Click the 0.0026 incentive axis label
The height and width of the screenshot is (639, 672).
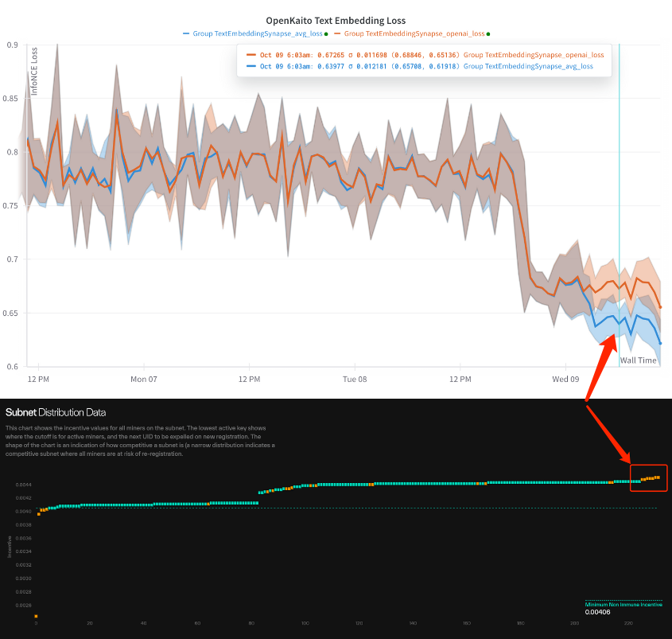24,605
